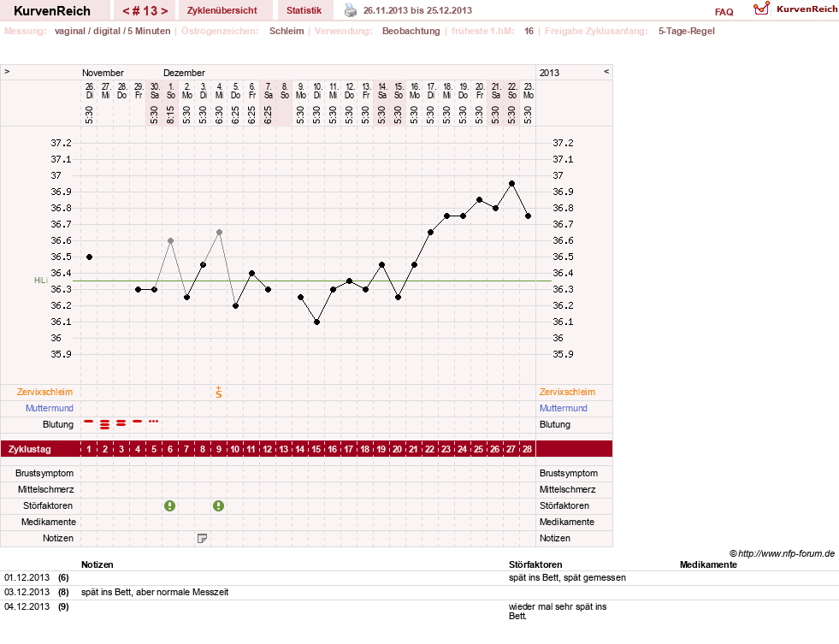839x644 pixels.
Task: Click the KurvenReich text link at top right
Action: (x=807, y=9)
